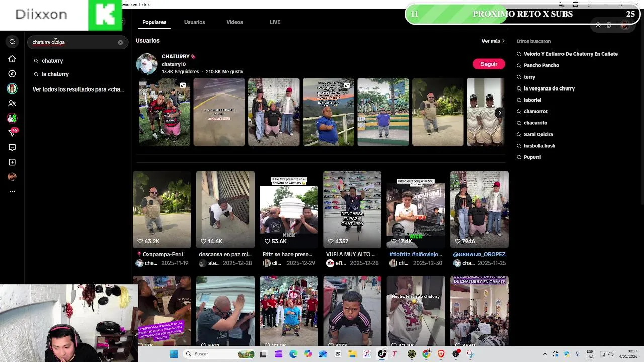
Task: Open CHATURRY profile picture
Action: [146, 64]
